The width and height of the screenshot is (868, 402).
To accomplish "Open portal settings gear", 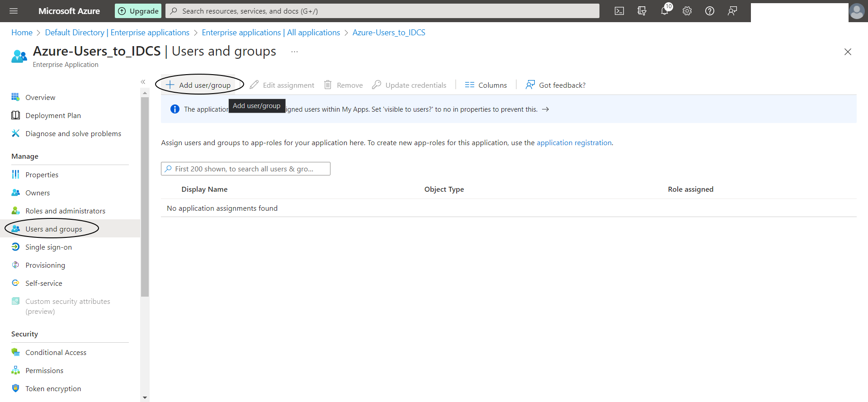I will tap(687, 11).
